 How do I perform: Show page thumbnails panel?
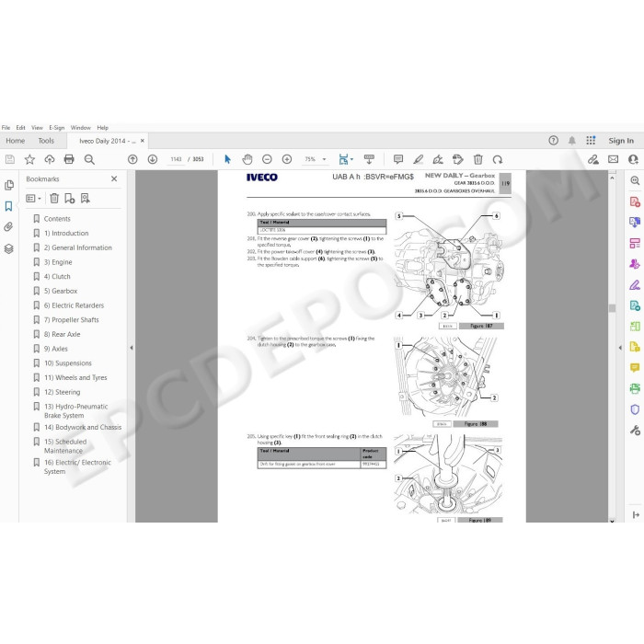click(x=8, y=185)
